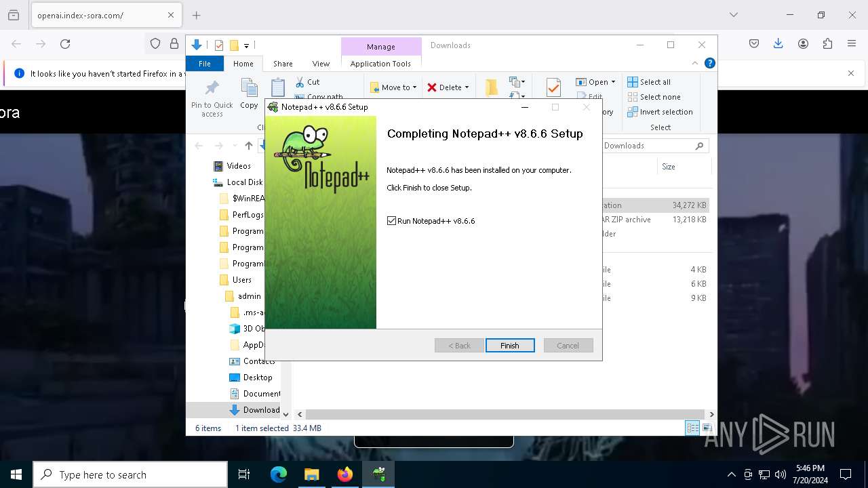
Task: Open Firefox downloads panel icon
Action: click(x=778, y=43)
